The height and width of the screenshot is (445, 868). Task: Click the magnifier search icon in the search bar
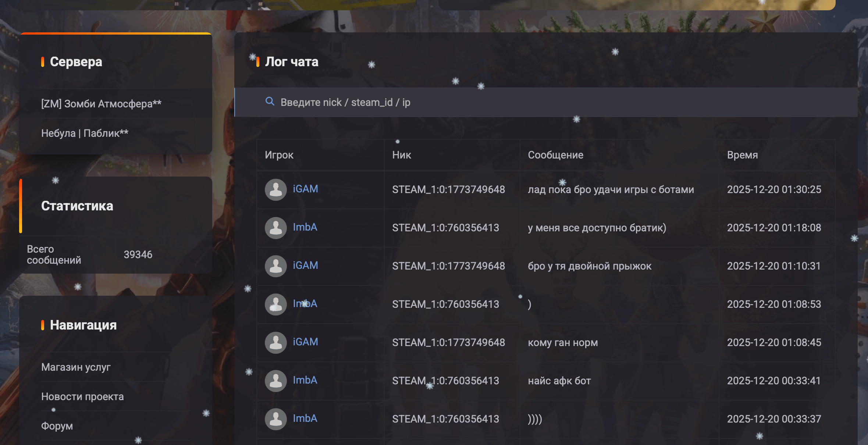point(271,102)
